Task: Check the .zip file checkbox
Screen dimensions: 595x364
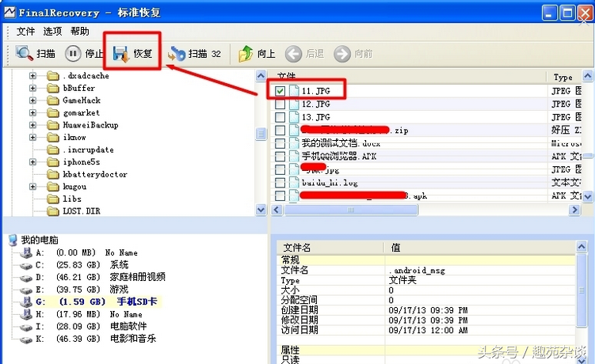Action: (280, 131)
